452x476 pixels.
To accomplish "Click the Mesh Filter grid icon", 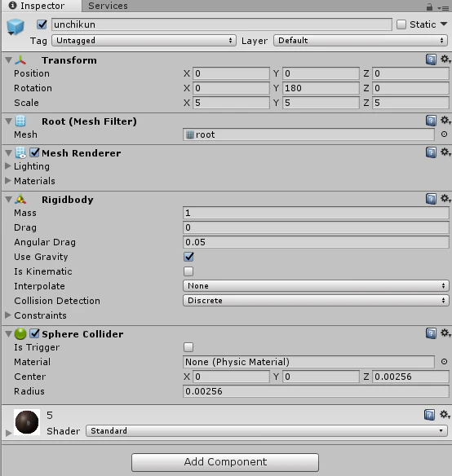I will click(x=20, y=121).
